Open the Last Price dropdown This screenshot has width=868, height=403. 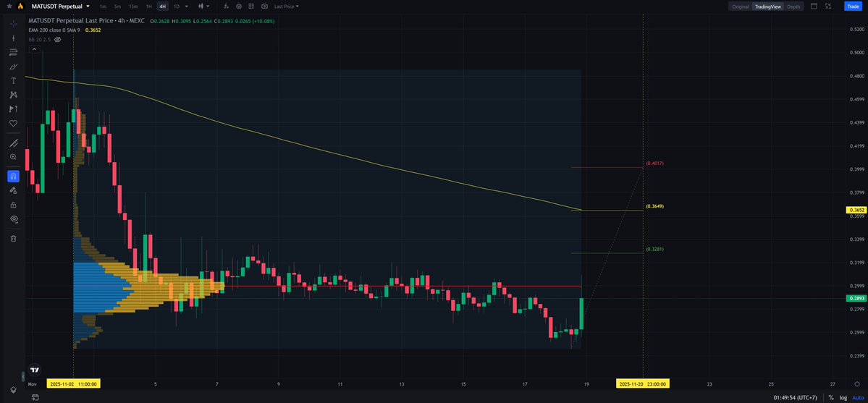coord(286,6)
